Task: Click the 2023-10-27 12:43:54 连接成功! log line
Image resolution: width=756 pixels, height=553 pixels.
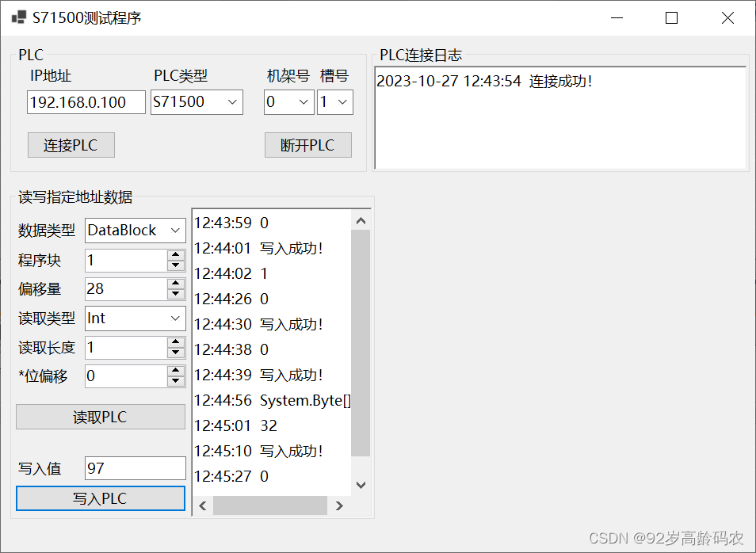Action: pyautogui.click(x=484, y=81)
